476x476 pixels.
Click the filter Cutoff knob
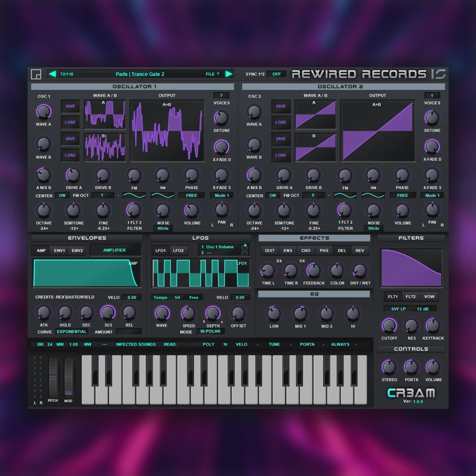pyautogui.click(x=389, y=326)
